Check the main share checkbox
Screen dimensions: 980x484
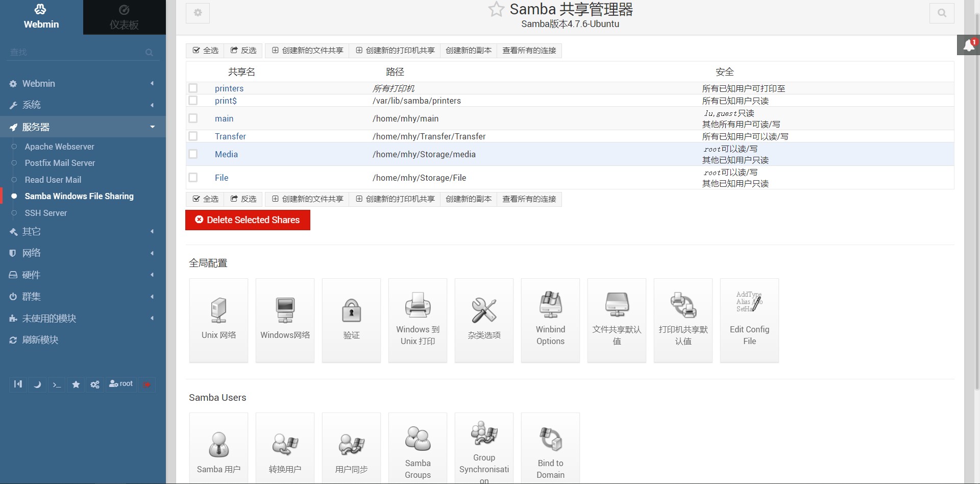[x=193, y=118]
